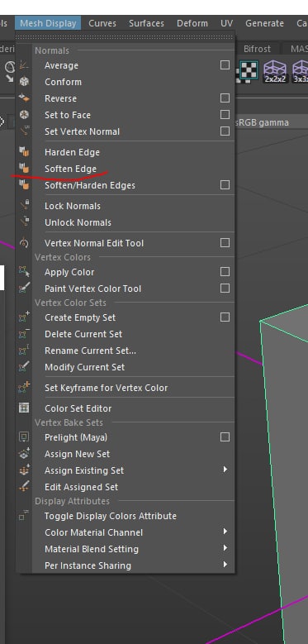Click the Assign New Set icon
The width and height of the screenshot is (308, 644).
24,454
